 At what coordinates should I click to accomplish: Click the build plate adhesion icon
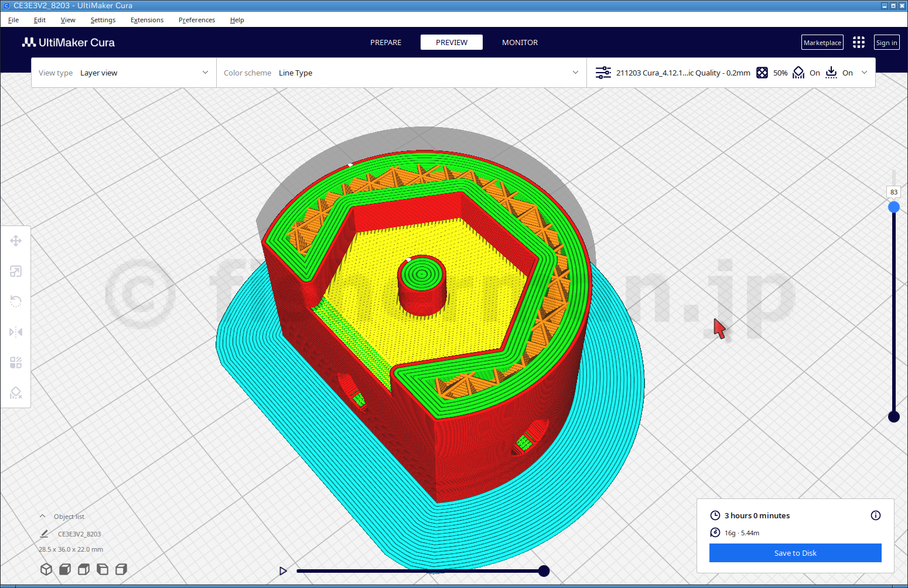click(x=831, y=73)
